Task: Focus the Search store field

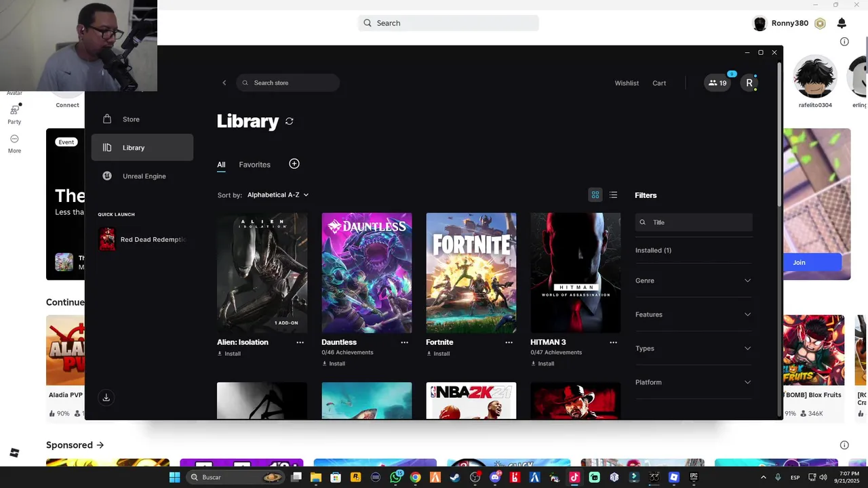Action: [x=288, y=83]
